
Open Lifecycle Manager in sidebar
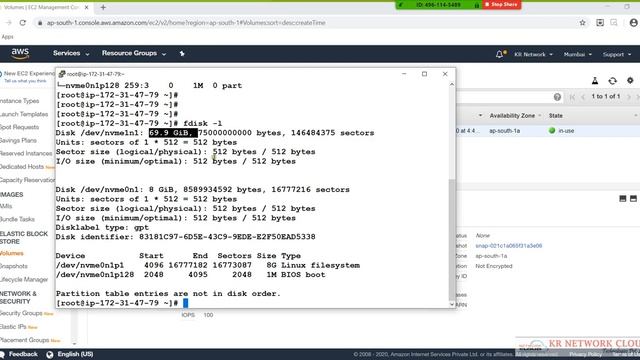24,280
